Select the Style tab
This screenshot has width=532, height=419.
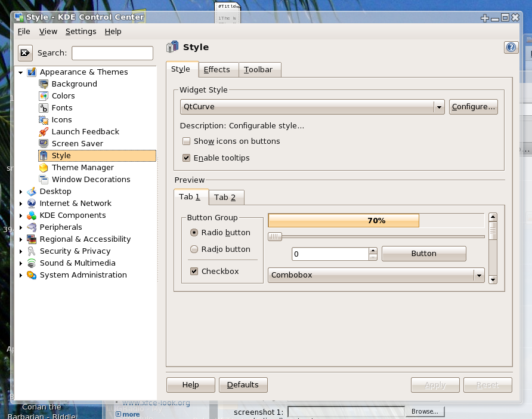[x=182, y=69]
